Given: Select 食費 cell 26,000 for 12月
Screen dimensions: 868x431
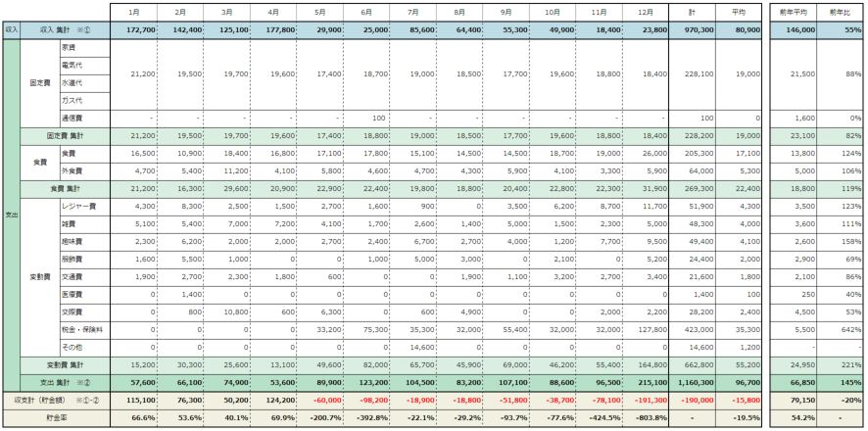Looking at the screenshot, I should tap(645, 154).
